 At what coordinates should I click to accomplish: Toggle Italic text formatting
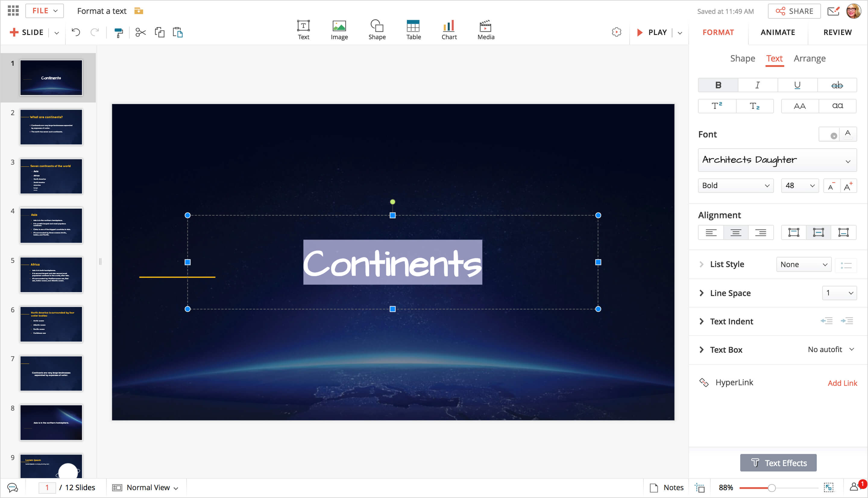(757, 85)
